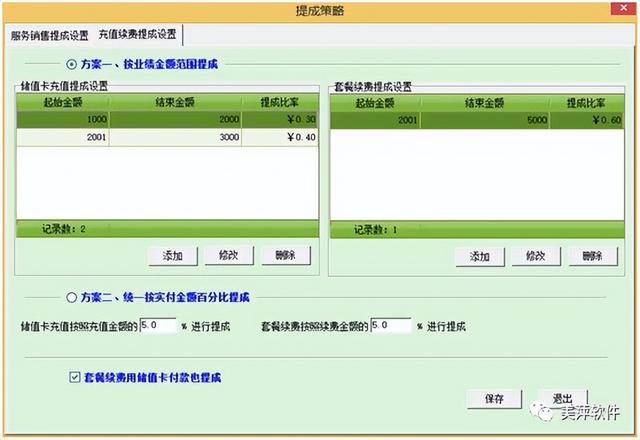Switch to the 服务销售提成设置 tab

pyautogui.click(x=50, y=34)
